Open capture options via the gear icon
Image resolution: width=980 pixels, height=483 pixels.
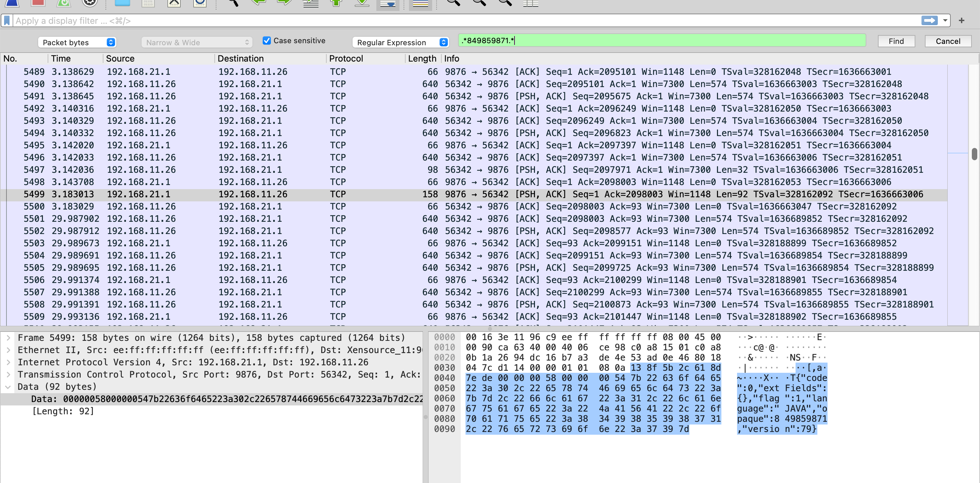pyautogui.click(x=89, y=3)
